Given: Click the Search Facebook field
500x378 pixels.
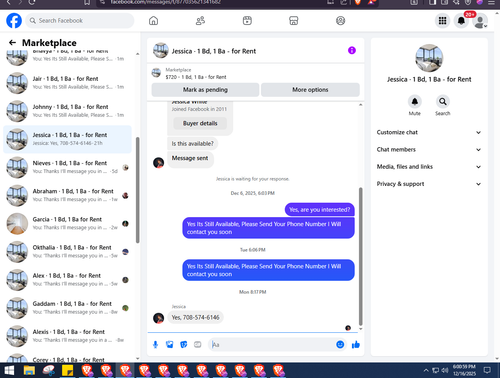Looking at the screenshot, I should pyautogui.click(x=80, y=21).
